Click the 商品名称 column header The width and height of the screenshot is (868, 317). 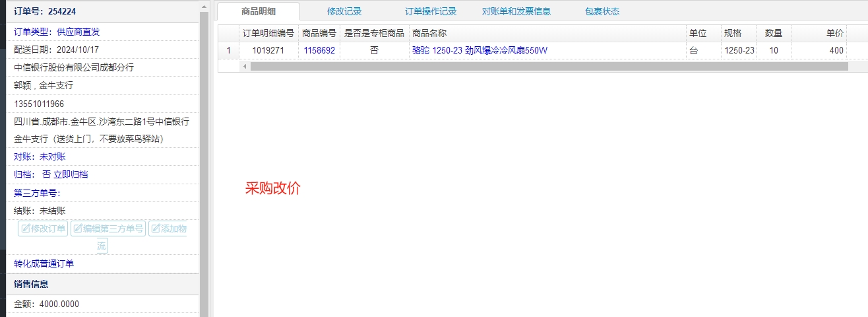[547, 33]
